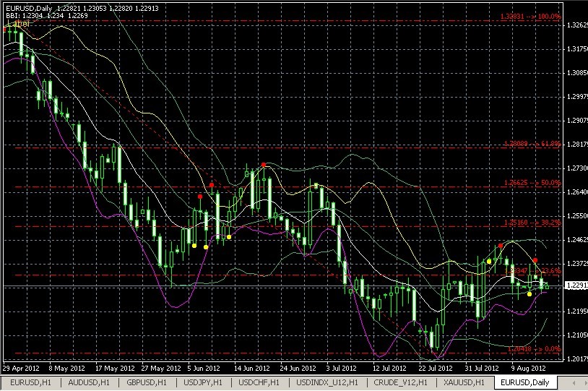Viewport: 588px width, 391px height.
Task: Click the 1.2997 price scale value
Action: [576, 97]
